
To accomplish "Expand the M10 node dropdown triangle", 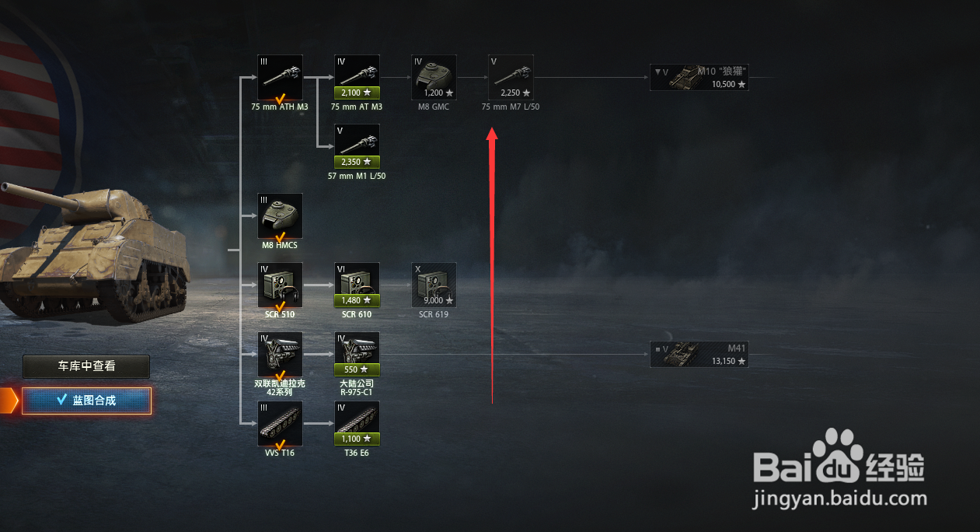I will click(657, 72).
